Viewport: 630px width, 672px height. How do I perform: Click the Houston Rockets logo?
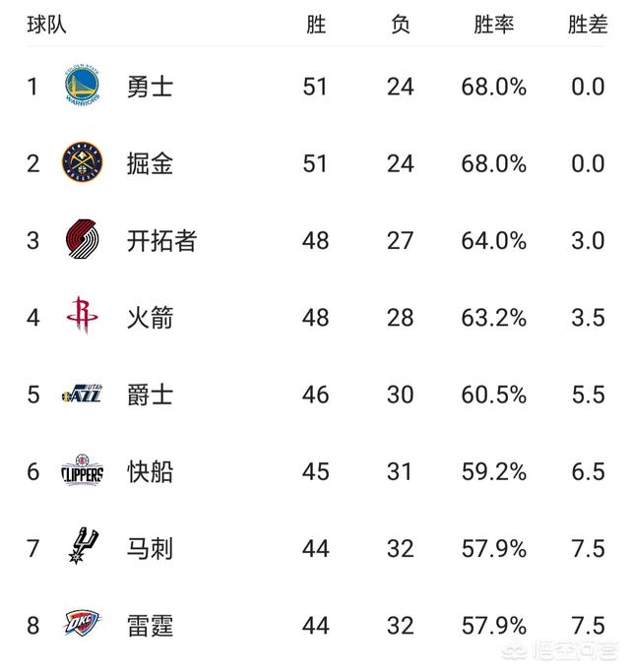click(83, 316)
